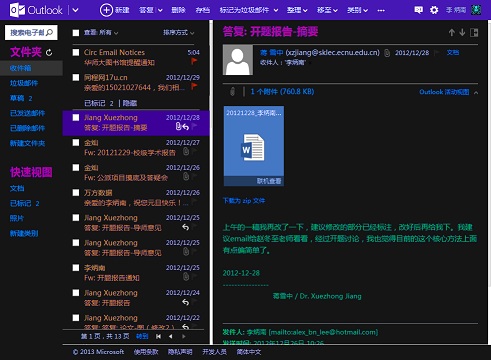The height and width of the screenshot is (360, 491).
Task: Expand the arrow next to 标记为垃圾邮件
Action: coord(276,10)
